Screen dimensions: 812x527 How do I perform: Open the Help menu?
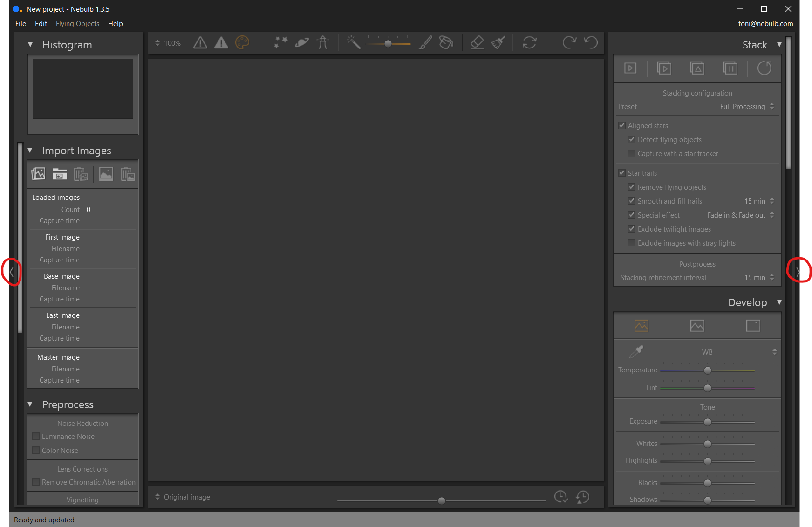[x=116, y=24]
